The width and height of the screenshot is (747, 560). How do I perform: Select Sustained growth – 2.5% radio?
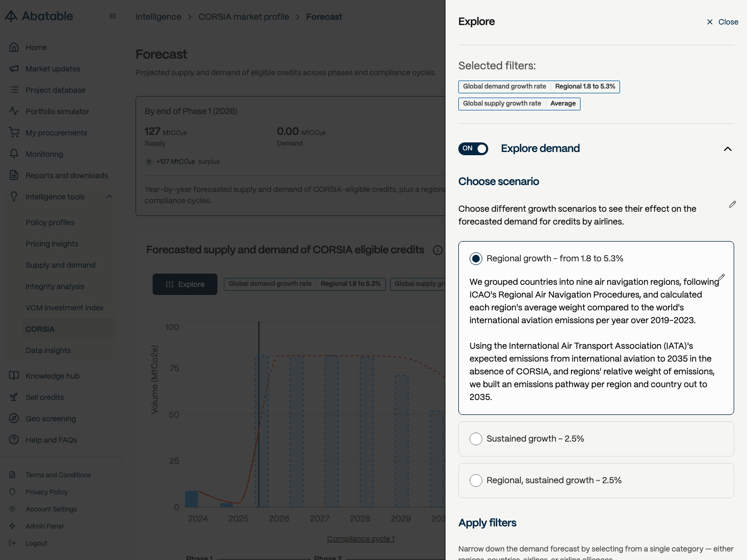(x=476, y=439)
